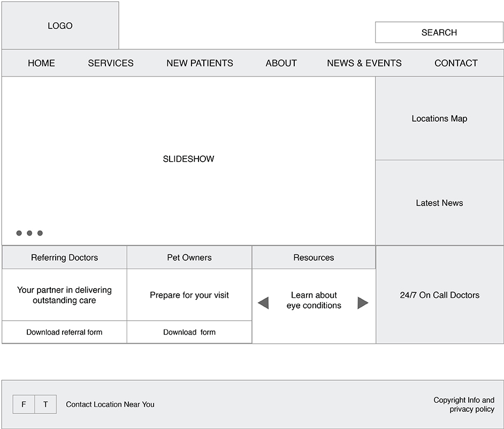Select the first slideshow navigation dot
This screenshot has width=504, height=429.
(x=18, y=233)
